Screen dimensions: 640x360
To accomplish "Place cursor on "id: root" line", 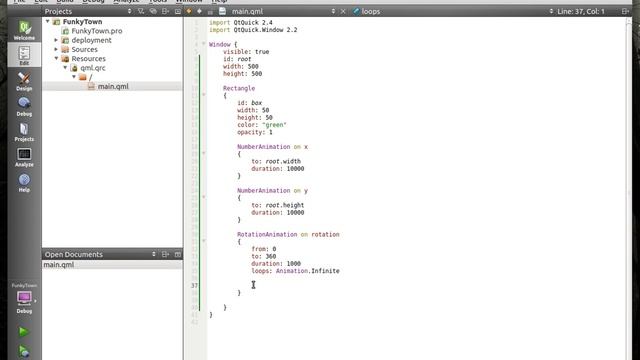I will [237, 59].
